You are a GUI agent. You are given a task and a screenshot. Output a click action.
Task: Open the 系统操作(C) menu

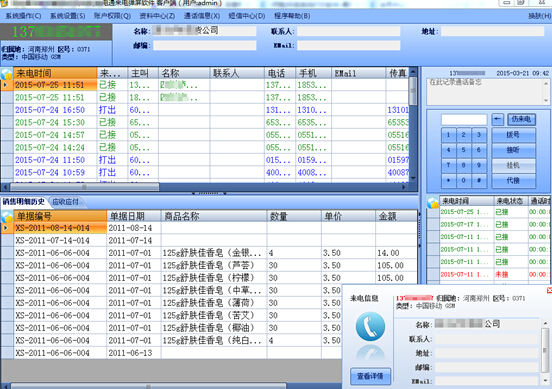(x=23, y=16)
